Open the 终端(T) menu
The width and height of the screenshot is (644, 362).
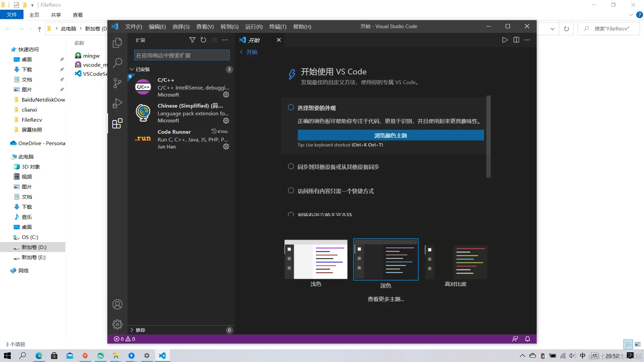click(278, 26)
